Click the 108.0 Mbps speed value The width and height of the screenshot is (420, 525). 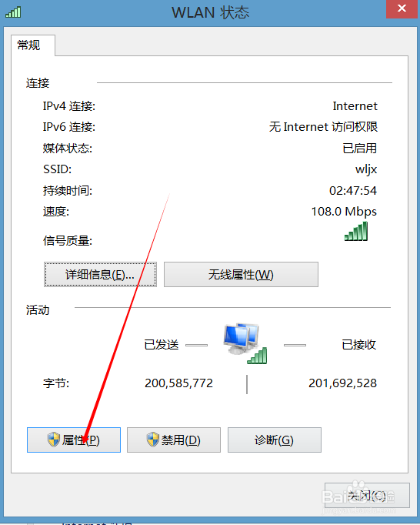pos(344,212)
